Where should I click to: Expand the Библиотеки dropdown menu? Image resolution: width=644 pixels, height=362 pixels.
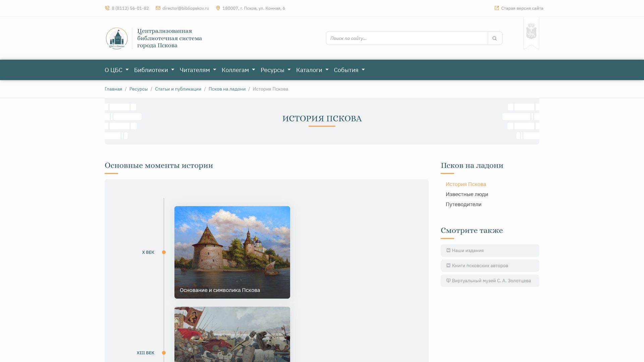pyautogui.click(x=154, y=70)
